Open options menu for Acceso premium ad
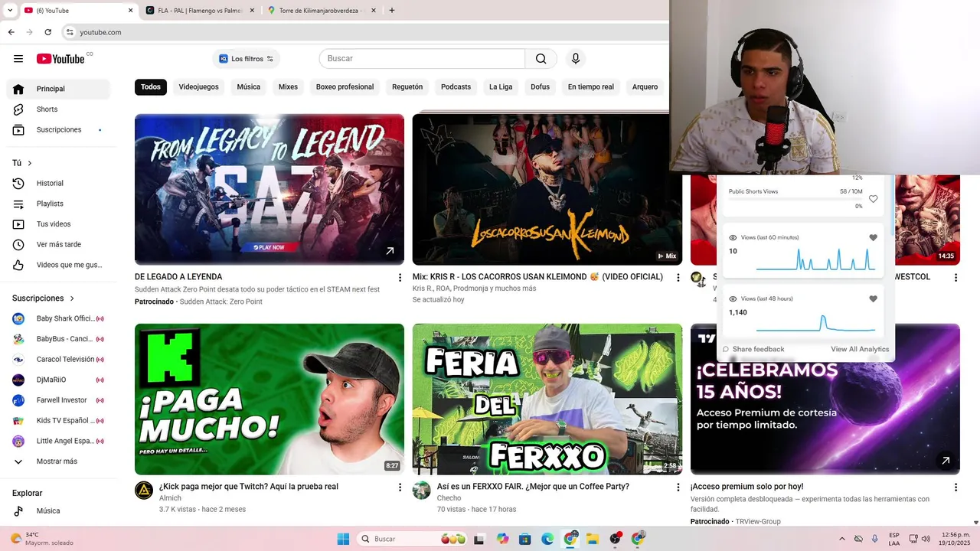The width and height of the screenshot is (980, 551). [955, 487]
